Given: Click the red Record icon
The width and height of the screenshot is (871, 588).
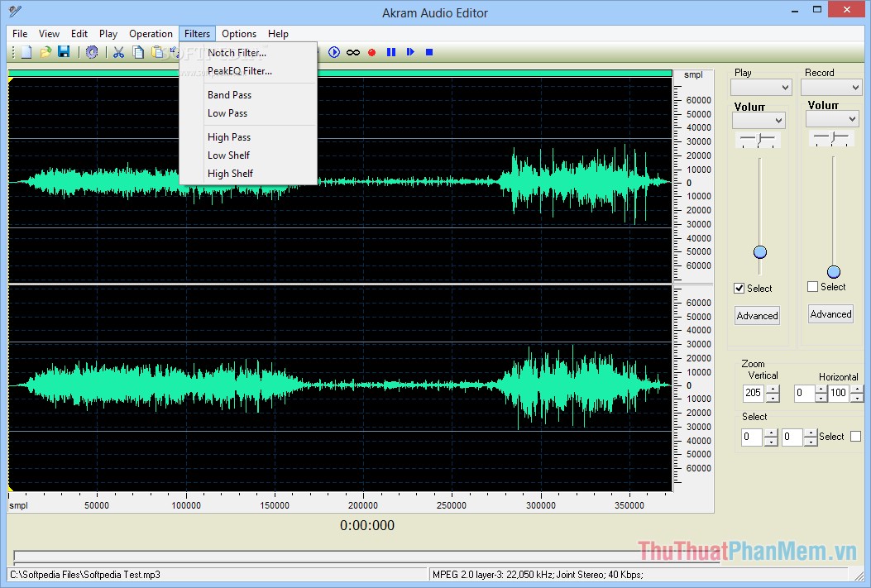Looking at the screenshot, I should pos(371,52).
